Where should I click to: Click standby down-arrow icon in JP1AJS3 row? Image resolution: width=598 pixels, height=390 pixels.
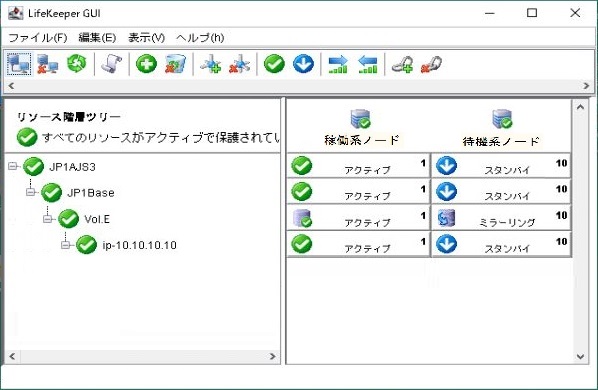(x=446, y=165)
